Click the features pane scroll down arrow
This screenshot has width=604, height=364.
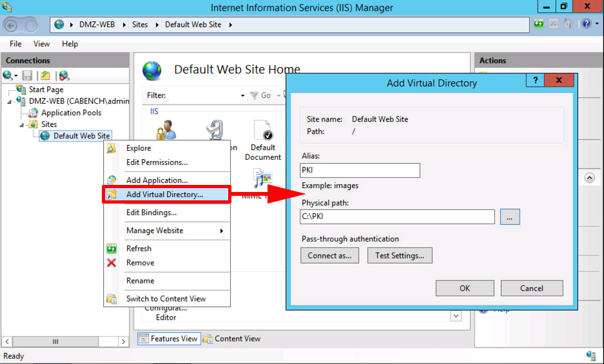(456, 316)
